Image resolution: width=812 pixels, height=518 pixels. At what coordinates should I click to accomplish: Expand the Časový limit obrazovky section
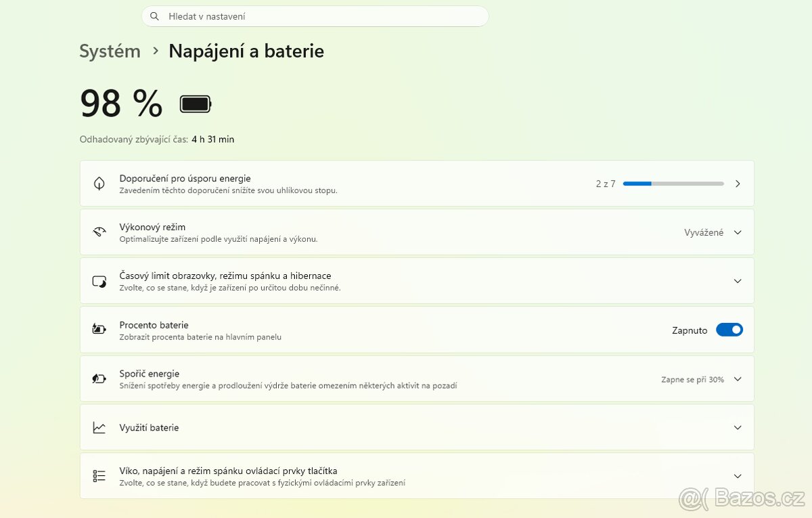click(738, 281)
